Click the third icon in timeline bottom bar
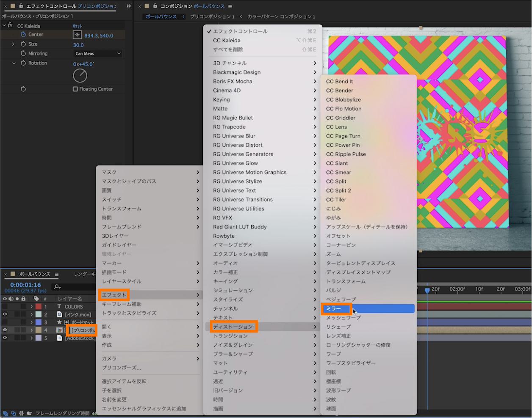 pos(21,413)
